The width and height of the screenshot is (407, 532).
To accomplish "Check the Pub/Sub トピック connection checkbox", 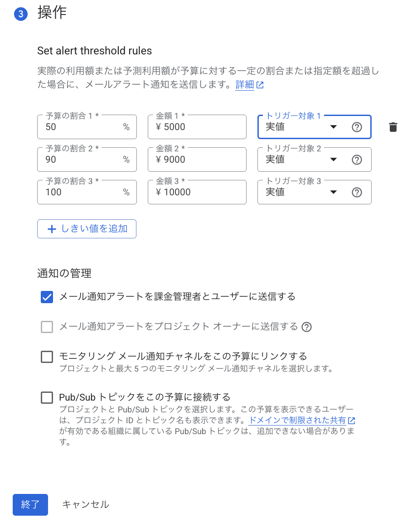I will point(47,397).
